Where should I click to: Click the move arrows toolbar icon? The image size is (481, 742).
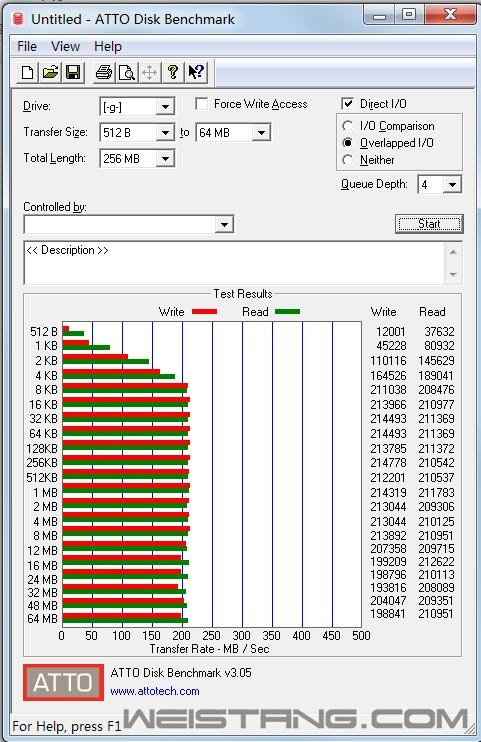point(149,72)
